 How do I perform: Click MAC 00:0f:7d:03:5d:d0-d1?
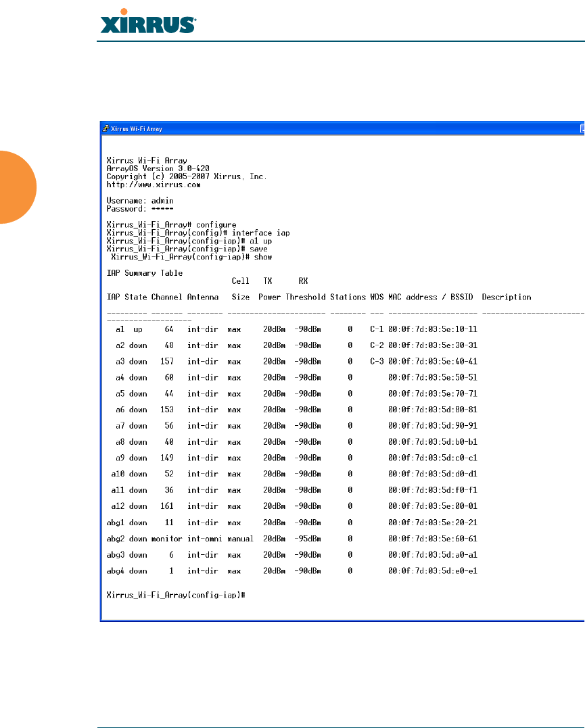pyautogui.click(x=433, y=474)
